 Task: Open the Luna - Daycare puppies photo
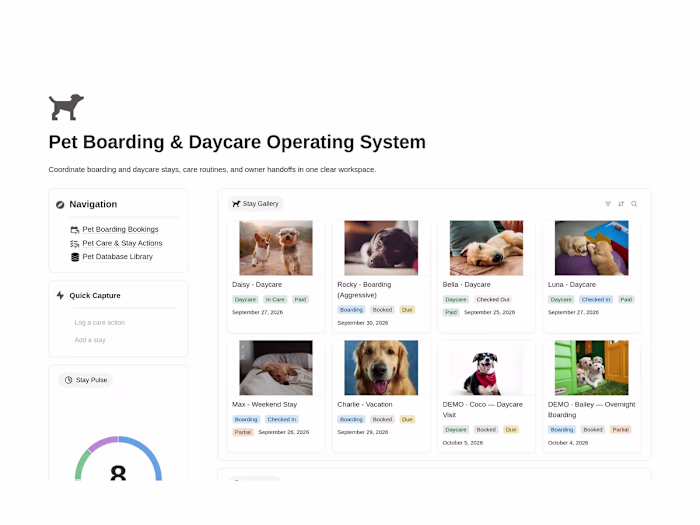coord(592,248)
